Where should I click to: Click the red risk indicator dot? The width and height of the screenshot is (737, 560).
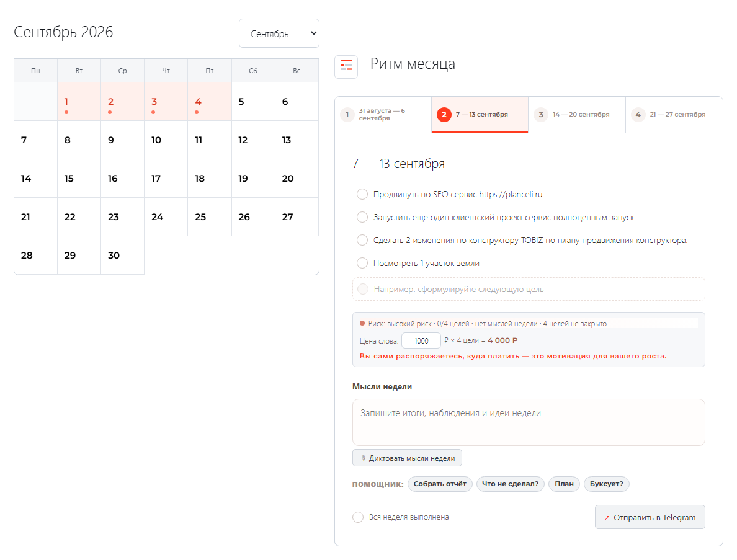point(362,323)
